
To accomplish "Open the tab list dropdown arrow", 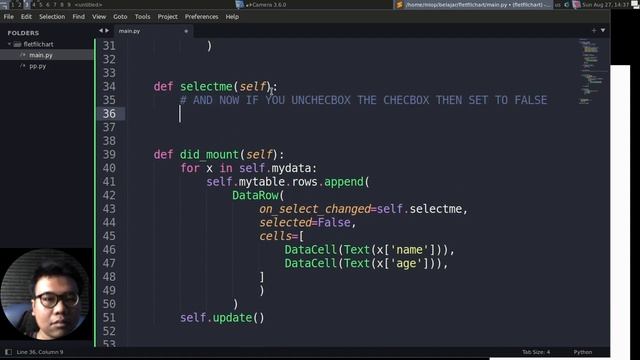I will tap(603, 31).
